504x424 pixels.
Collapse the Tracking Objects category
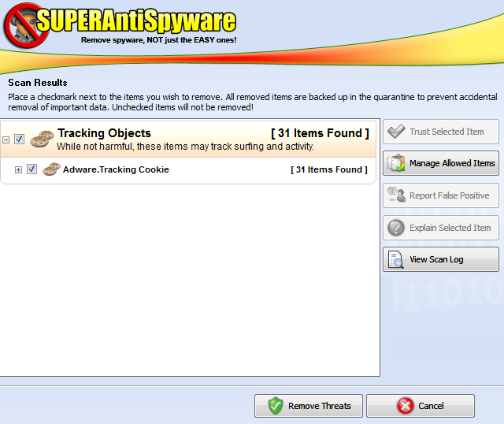click(6, 139)
